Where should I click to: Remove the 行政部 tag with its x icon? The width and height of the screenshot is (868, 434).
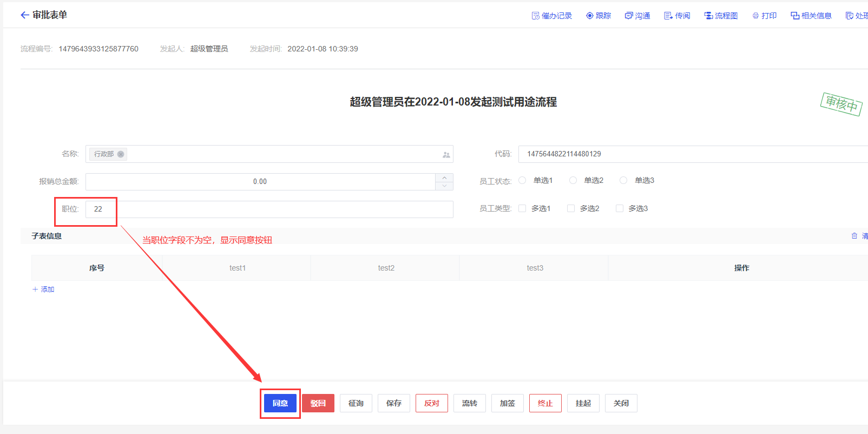coord(121,154)
